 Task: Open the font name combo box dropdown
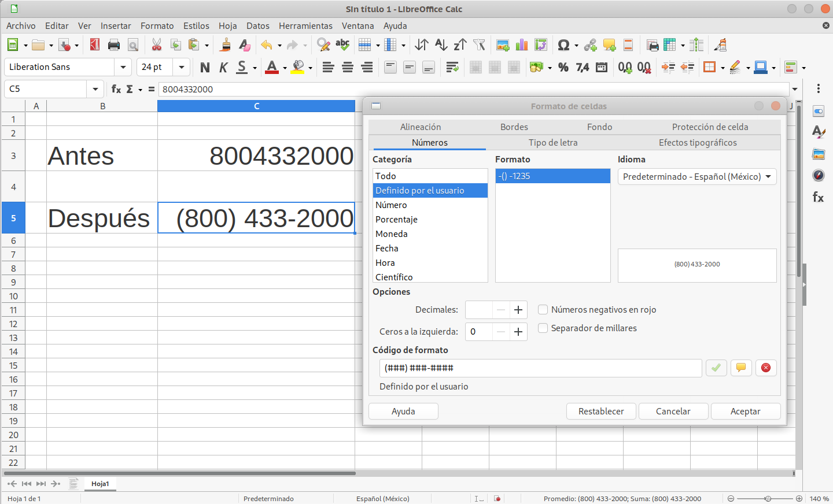click(x=123, y=67)
